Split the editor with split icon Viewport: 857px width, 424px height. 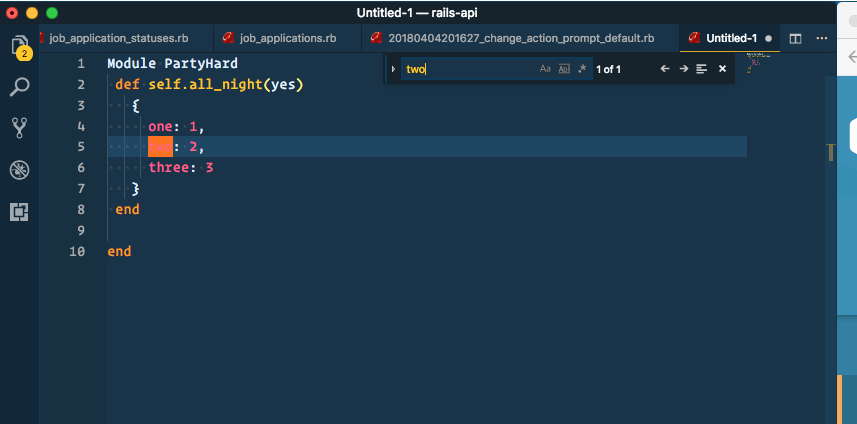(x=795, y=38)
